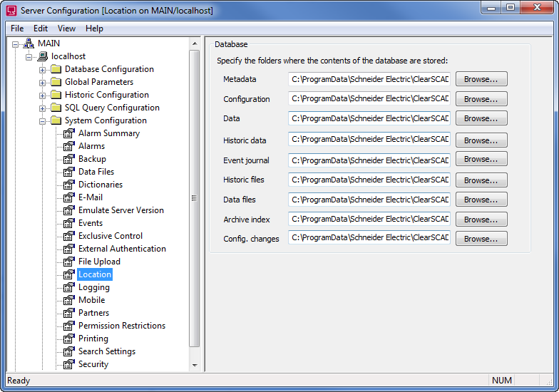Click the E-Mail settings icon
The height and width of the screenshot is (392, 559).
tap(68, 197)
